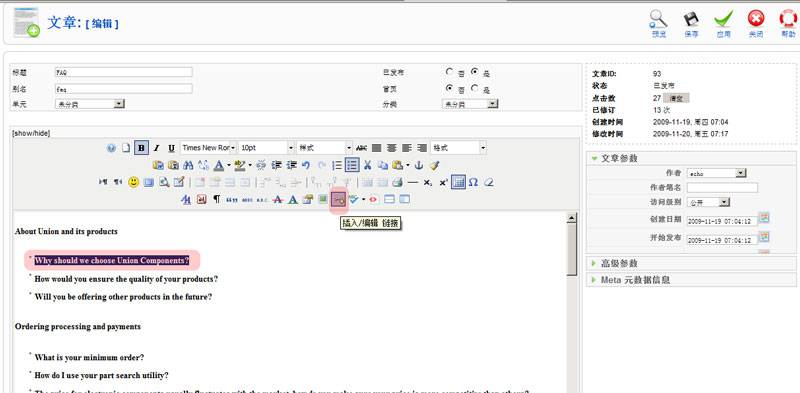Click the author alias input field

(722, 188)
